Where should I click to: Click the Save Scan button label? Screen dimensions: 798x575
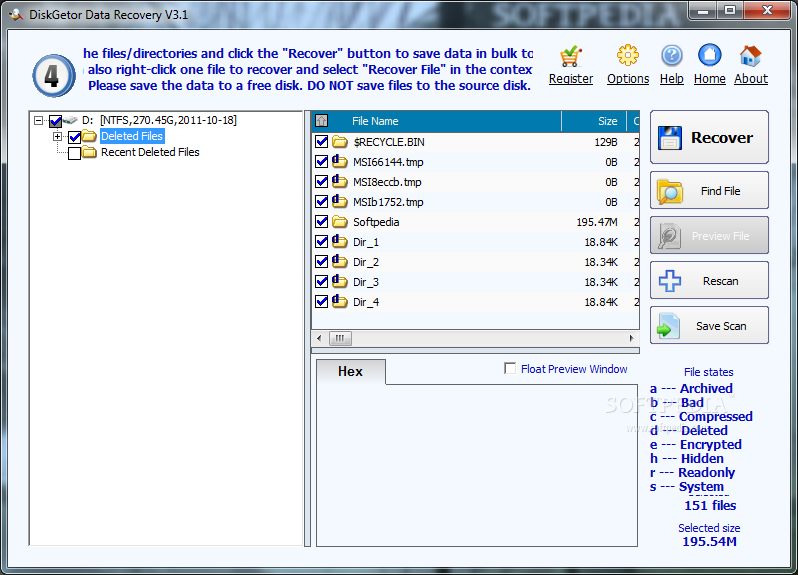pos(721,326)
